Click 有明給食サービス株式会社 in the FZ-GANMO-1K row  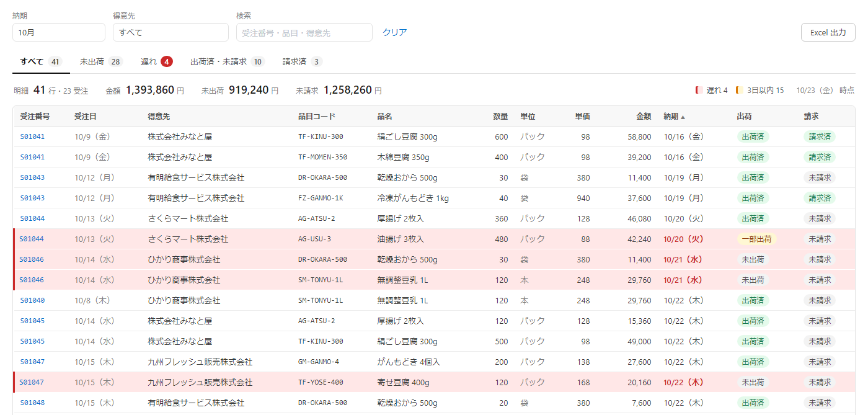pos(196,198)
